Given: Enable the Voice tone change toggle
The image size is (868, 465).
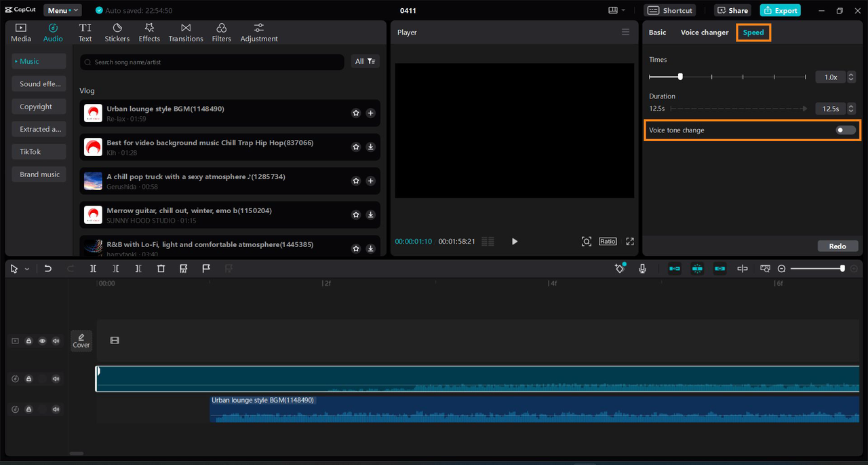Looking at the screenshot, I should coord(846,130).
